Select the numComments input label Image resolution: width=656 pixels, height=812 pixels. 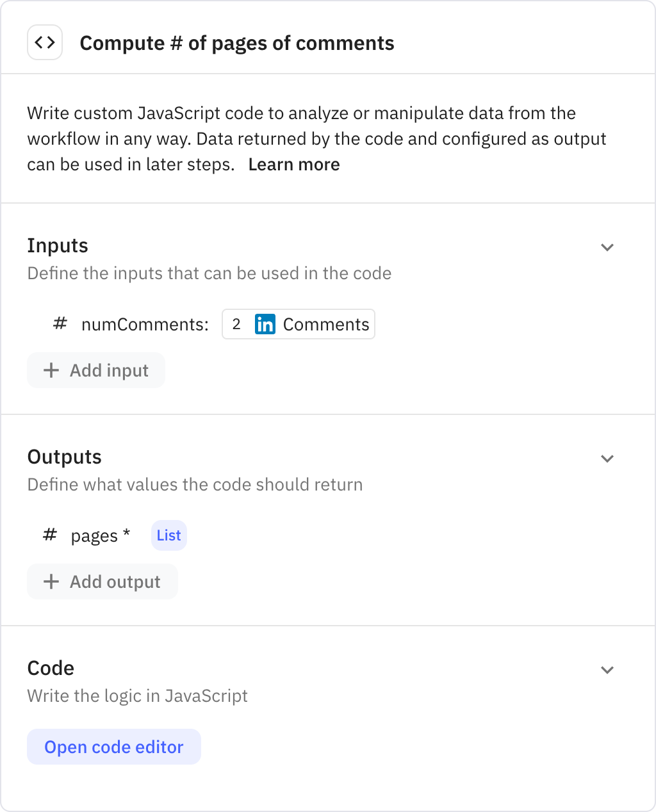(x=145, y=324)
